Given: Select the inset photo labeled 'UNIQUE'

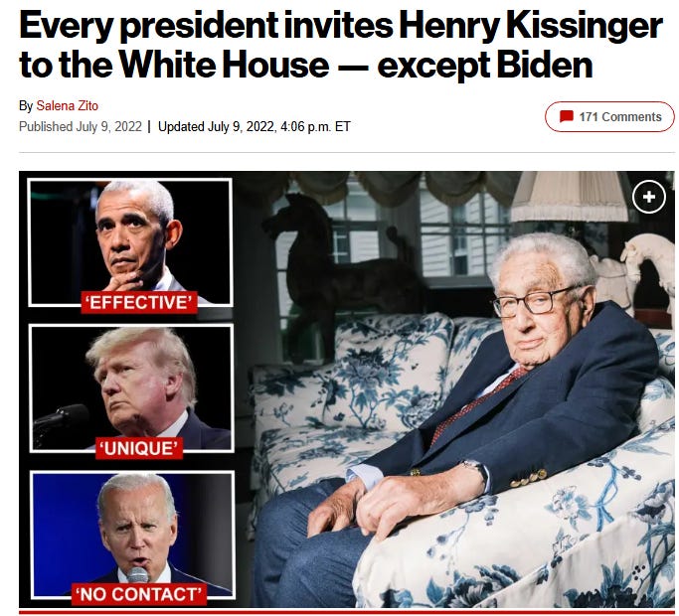Looking at the screenshot, I should pyautogui.click(x=131, y=387).
